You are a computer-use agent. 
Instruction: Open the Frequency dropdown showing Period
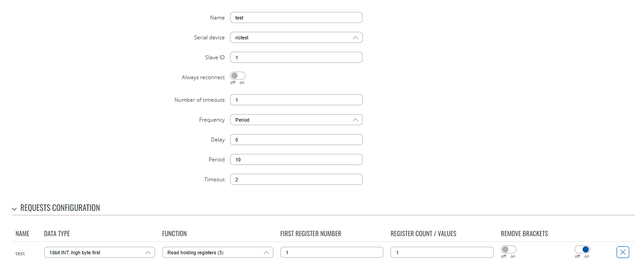(296, 120)
